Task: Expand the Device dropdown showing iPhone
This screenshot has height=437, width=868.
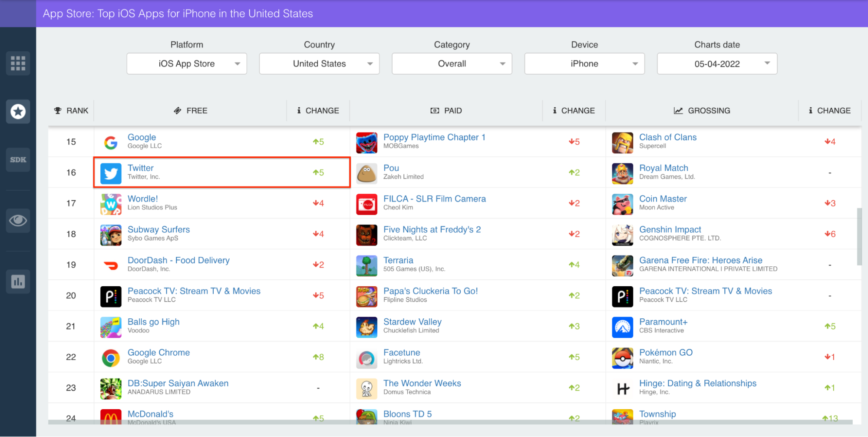Action: [584, 63]
